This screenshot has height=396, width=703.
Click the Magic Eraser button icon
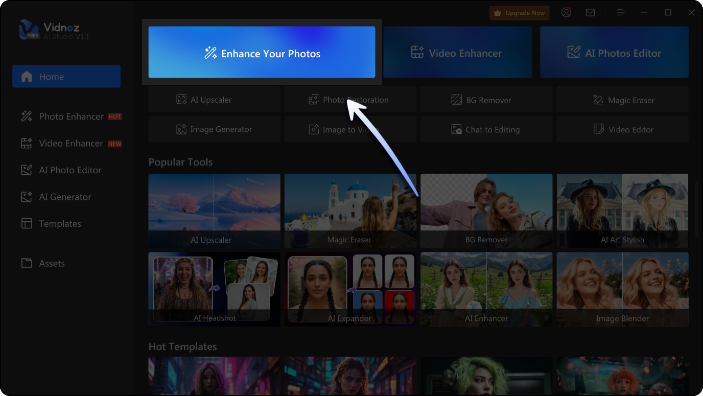598,100
